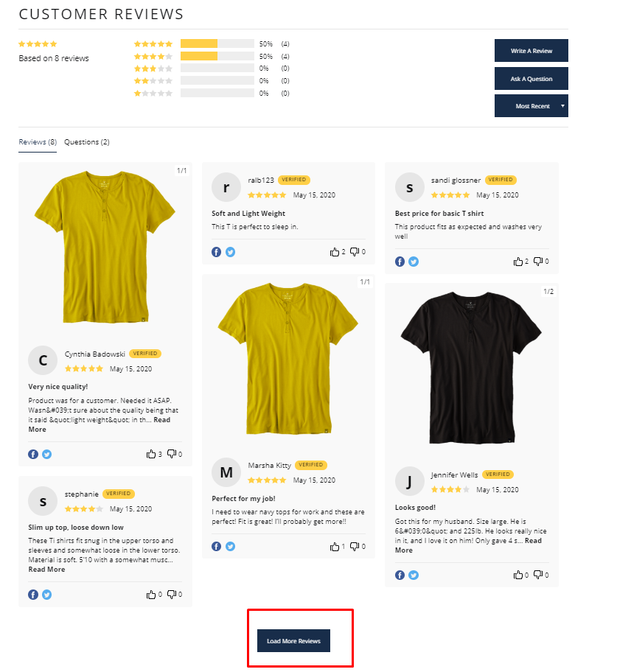
Task: Like Jennifer Wells' review with thumbs up
Action: coord(518,575)
